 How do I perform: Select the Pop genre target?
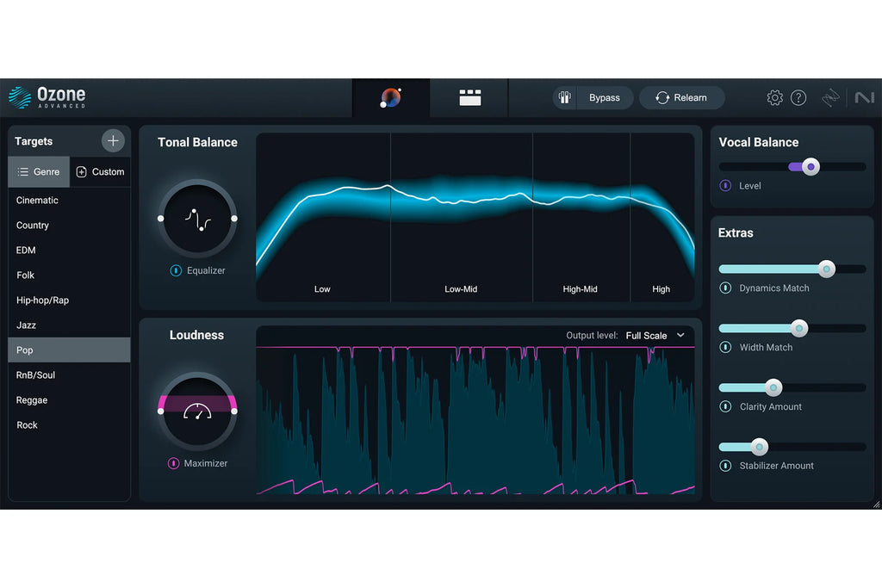(x=69, y=350)
